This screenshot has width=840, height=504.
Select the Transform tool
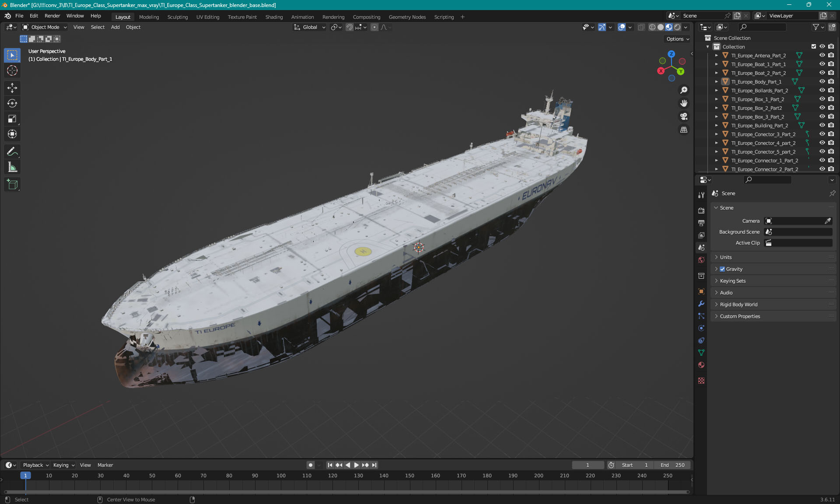tap(12, 134)
